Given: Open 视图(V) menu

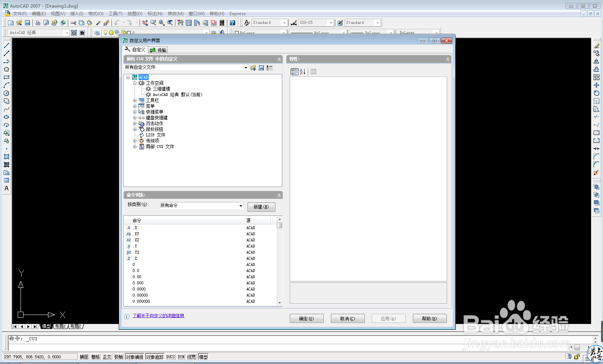Looking at the screenshot, I should click(58, 14).
